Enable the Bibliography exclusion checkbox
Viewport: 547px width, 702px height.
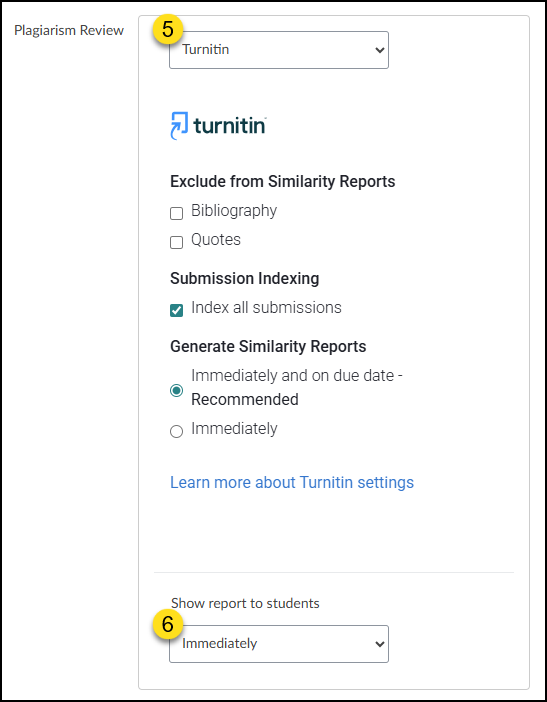176,213
